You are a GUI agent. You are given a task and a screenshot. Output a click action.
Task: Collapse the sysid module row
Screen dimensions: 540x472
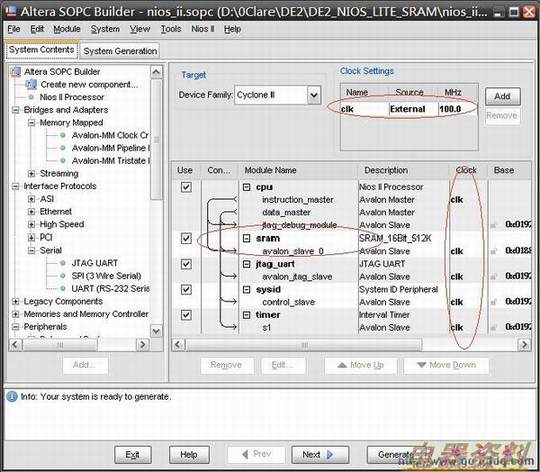pyautogui.click(x=247, y=290)
